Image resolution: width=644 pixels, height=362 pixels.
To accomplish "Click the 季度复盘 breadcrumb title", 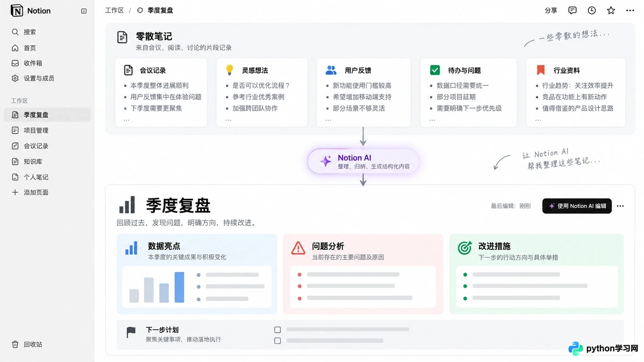I will [x=160, y=10].
